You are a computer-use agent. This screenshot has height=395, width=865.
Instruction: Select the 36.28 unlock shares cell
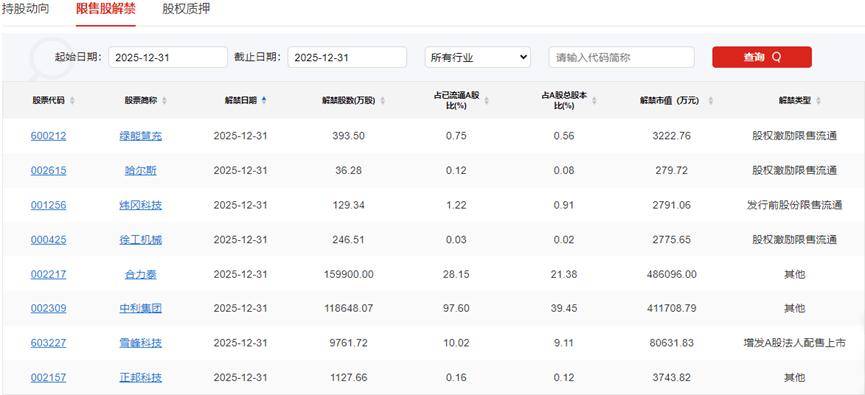coord(349,170)
